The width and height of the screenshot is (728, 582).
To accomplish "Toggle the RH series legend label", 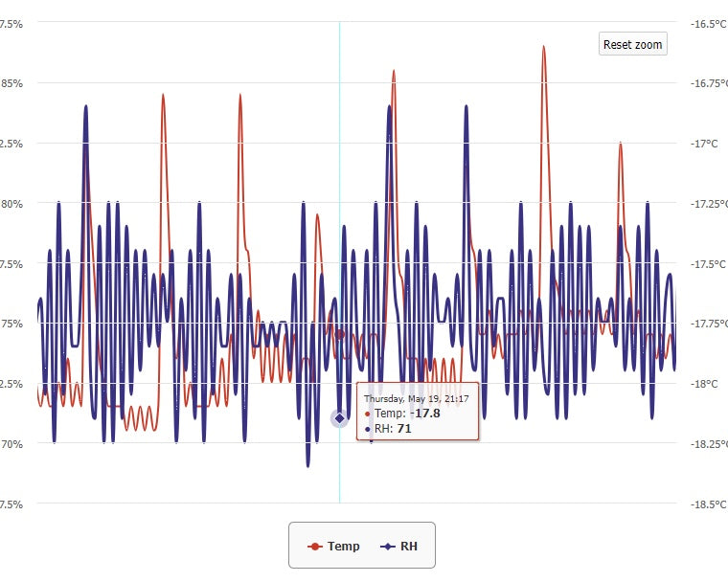I will [x=408, y=546].
